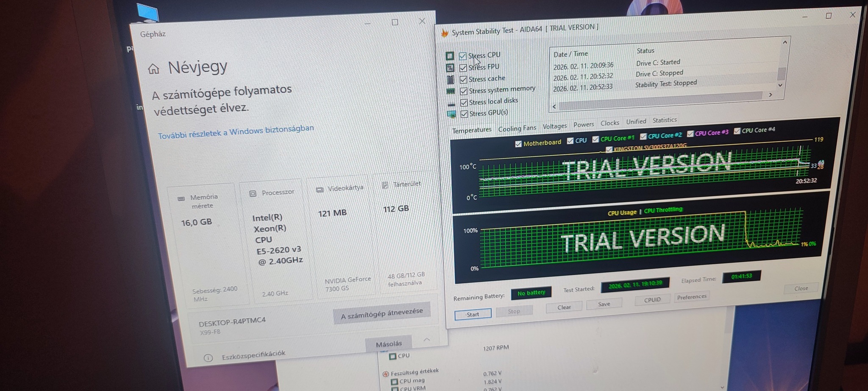This screenshot has width=868, height=391.
Task: Uncheck Stress local disks
Action: point(464,103)
